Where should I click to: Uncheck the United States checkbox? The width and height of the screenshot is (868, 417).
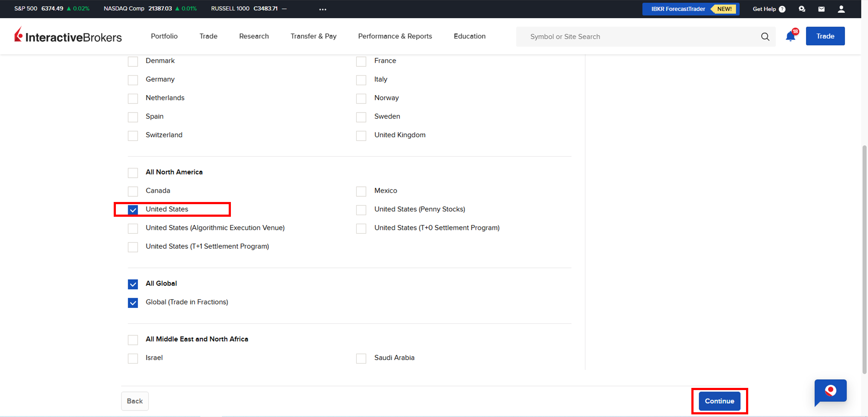click(133, 210)
